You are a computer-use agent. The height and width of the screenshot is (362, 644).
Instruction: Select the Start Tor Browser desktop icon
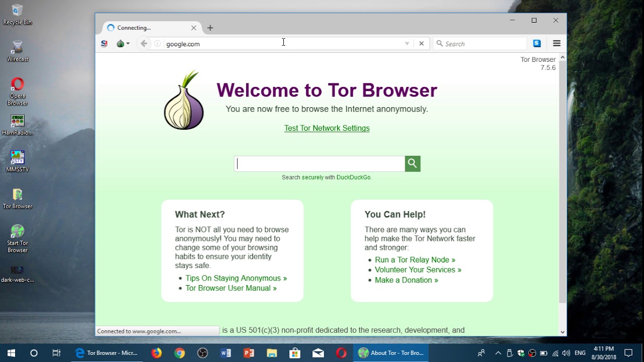click(18, 239)
